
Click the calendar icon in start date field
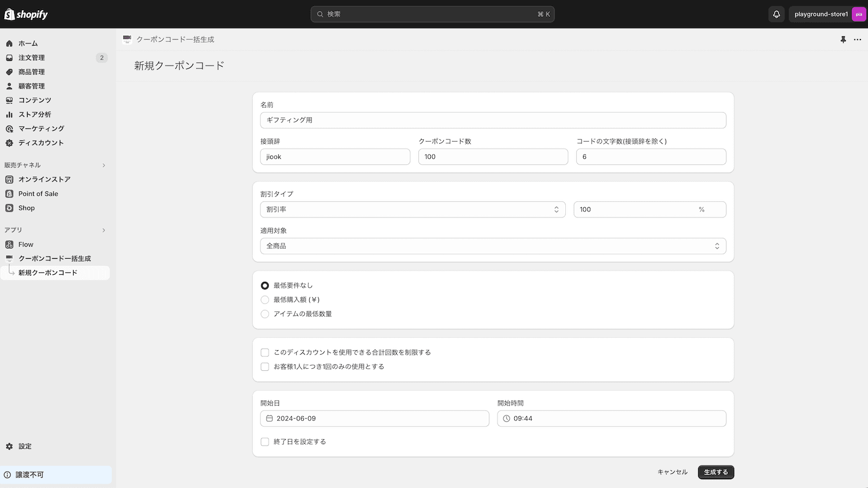point(270,419)
